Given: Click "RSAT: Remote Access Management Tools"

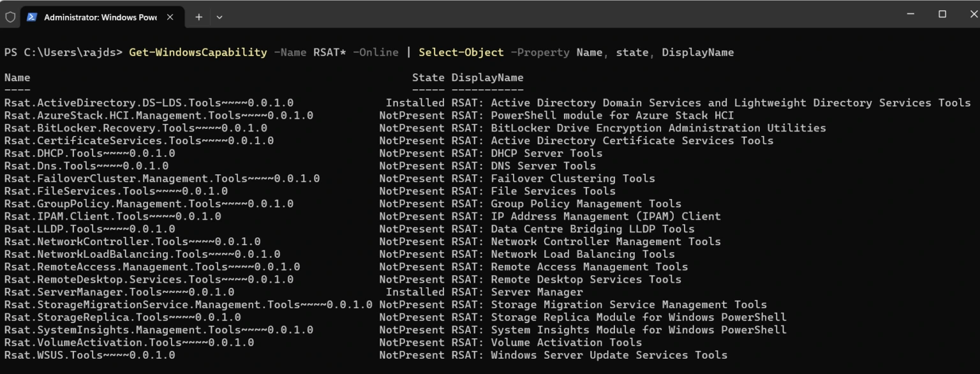Looking at the screenshot, I should (570, 267).
